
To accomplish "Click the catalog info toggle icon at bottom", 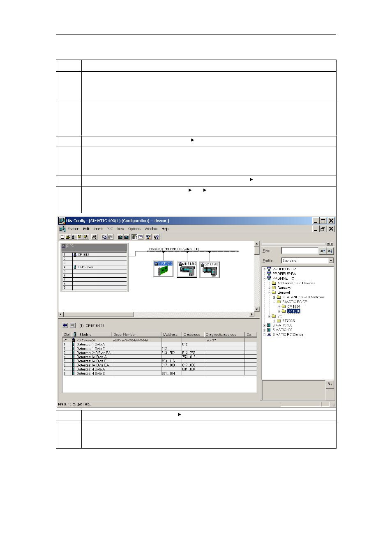I will (x=330, y=384).
